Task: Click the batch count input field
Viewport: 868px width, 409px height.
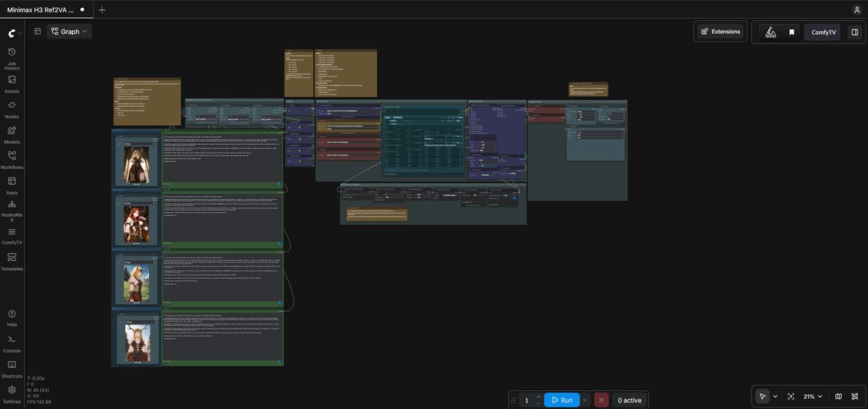Action: click(527, 400)
